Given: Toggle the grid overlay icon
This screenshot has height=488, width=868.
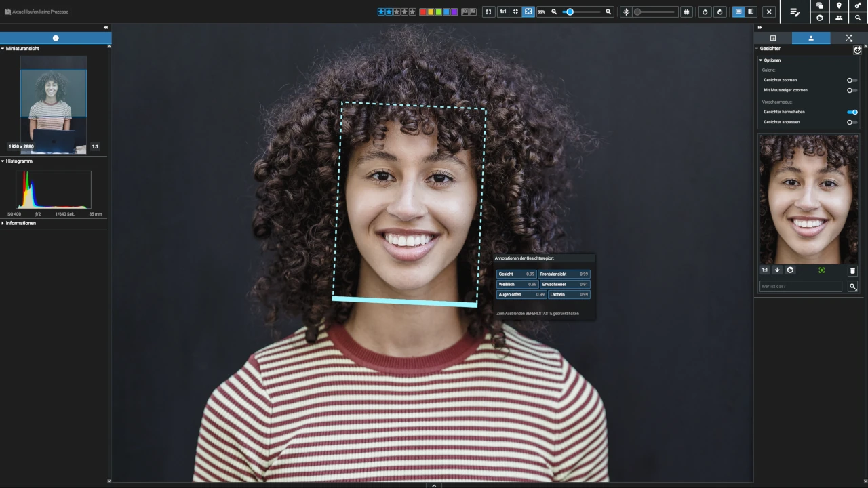Looking at the screenshot, I should (686, 12).
